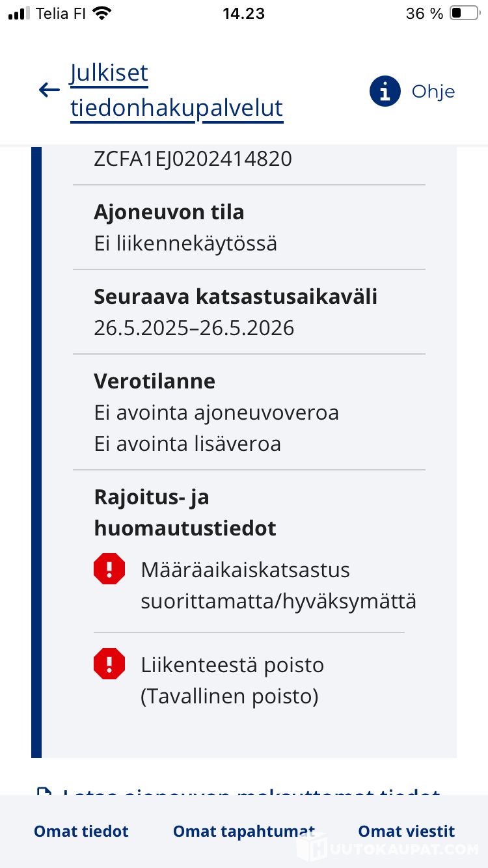Select the Lataa ajoneuvon maksuttomat tiedot link
This screenshot has width=488, height=868.
tap(251, 791)
